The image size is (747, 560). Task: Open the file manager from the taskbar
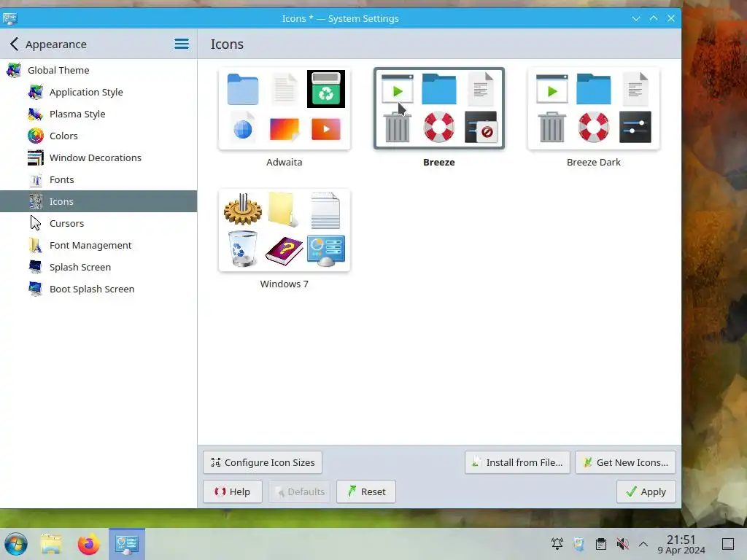[51, 544]
